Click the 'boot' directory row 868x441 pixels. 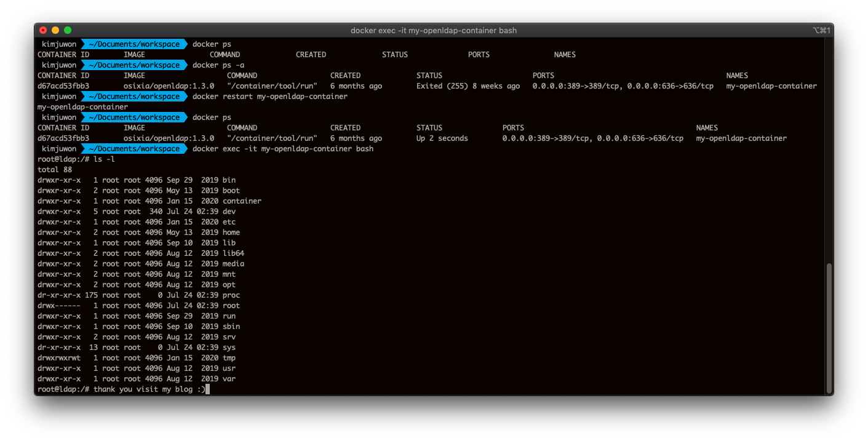pos(139,191)
